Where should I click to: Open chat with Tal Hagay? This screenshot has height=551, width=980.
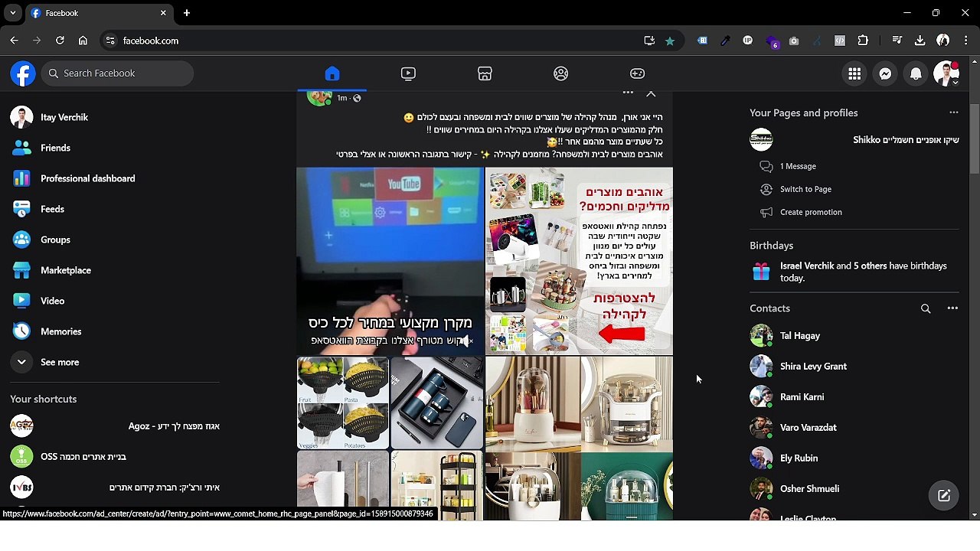pos(854,336)
